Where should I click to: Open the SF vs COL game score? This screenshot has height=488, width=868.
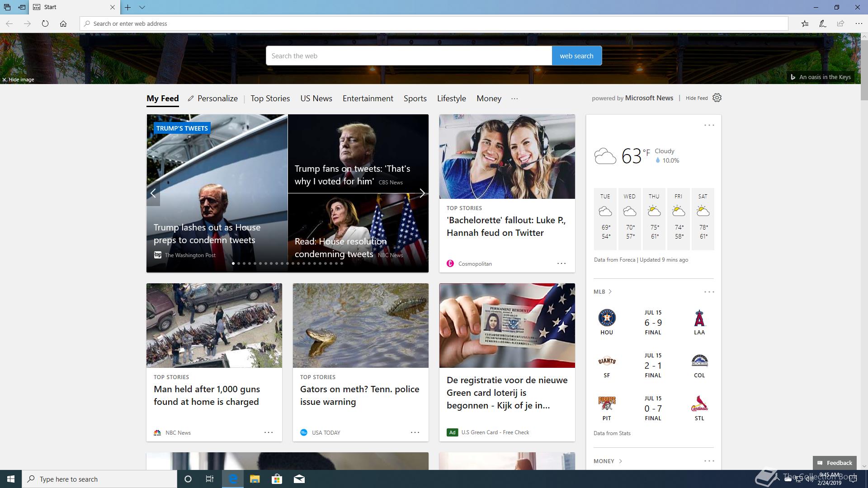tap(653, 366)
